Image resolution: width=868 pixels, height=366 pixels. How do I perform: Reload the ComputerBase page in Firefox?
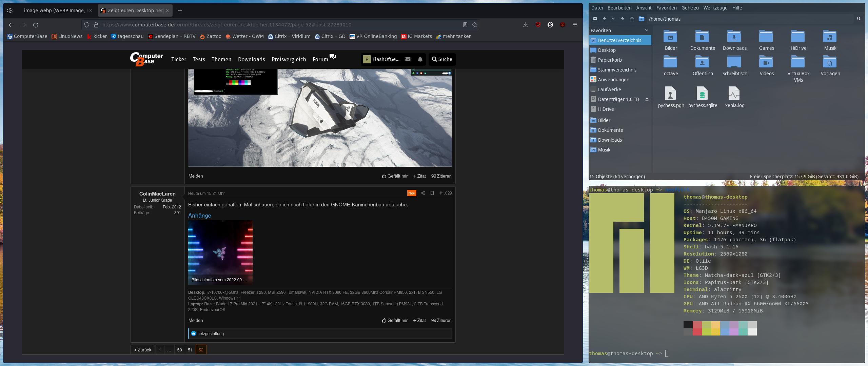tap(36, 25)
